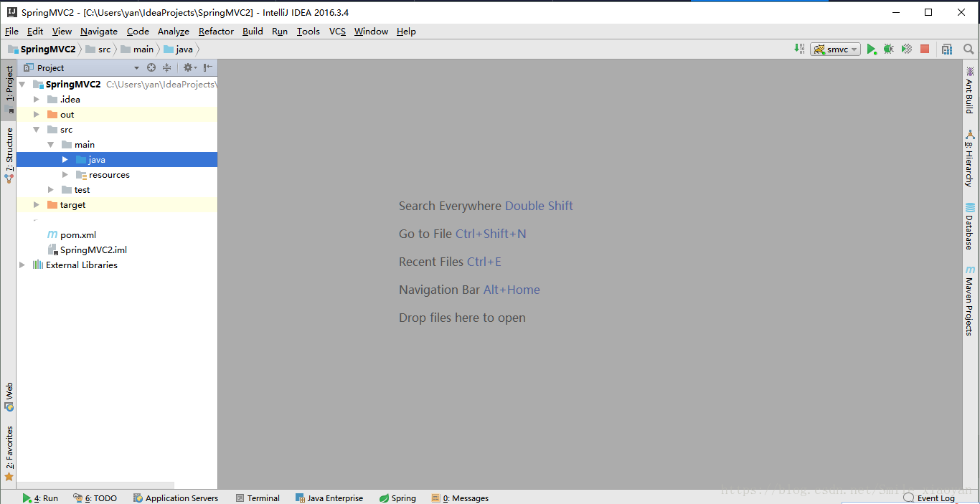The width and height of the screenshot is (980, 504).
Task: Open the Java Enterprise bottom tab
Action: [329, 498]
